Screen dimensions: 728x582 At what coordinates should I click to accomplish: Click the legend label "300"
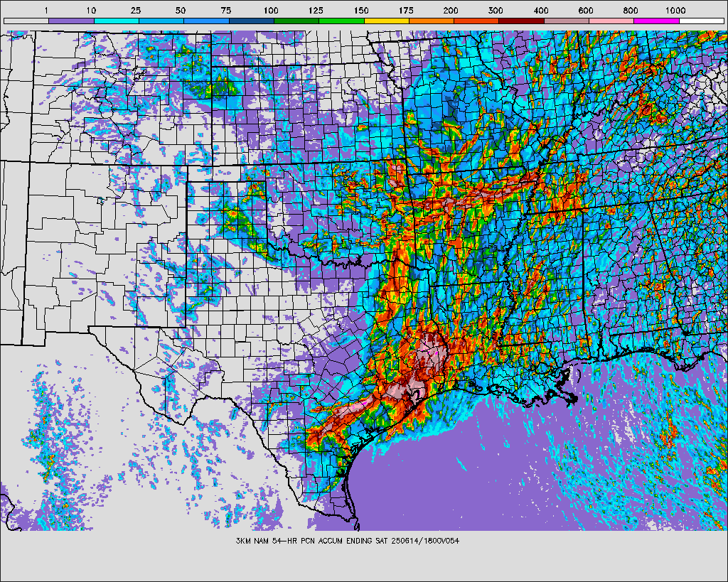496,10
